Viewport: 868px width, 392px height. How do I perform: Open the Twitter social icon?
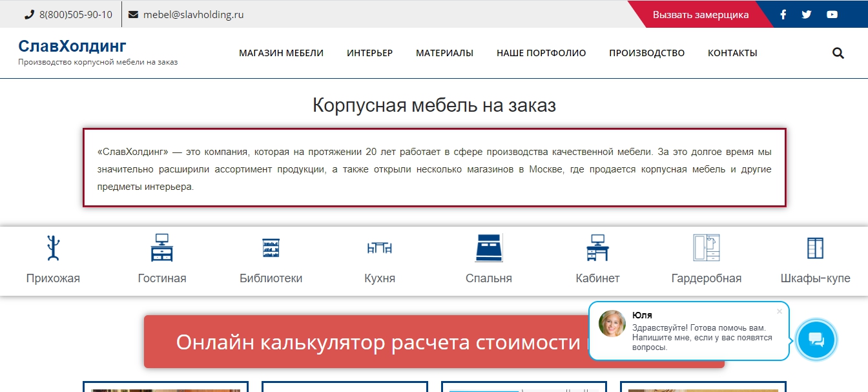807,14
